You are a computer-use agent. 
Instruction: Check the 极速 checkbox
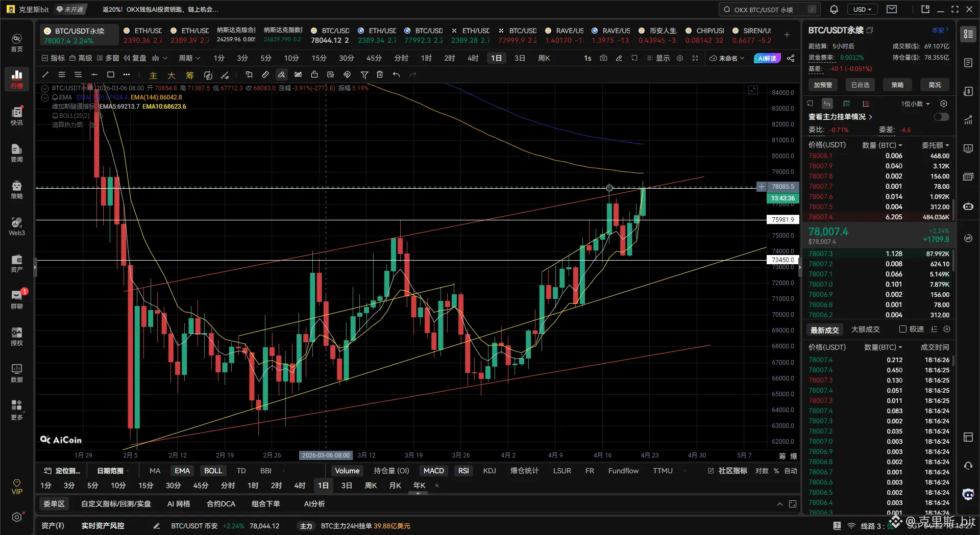click(x=903, y=329)
